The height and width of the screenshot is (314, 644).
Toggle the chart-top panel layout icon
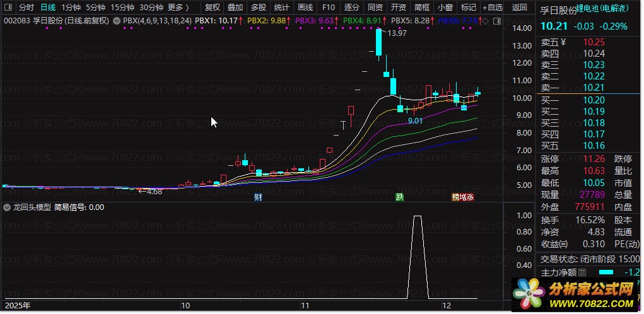(x=496, y=21)
